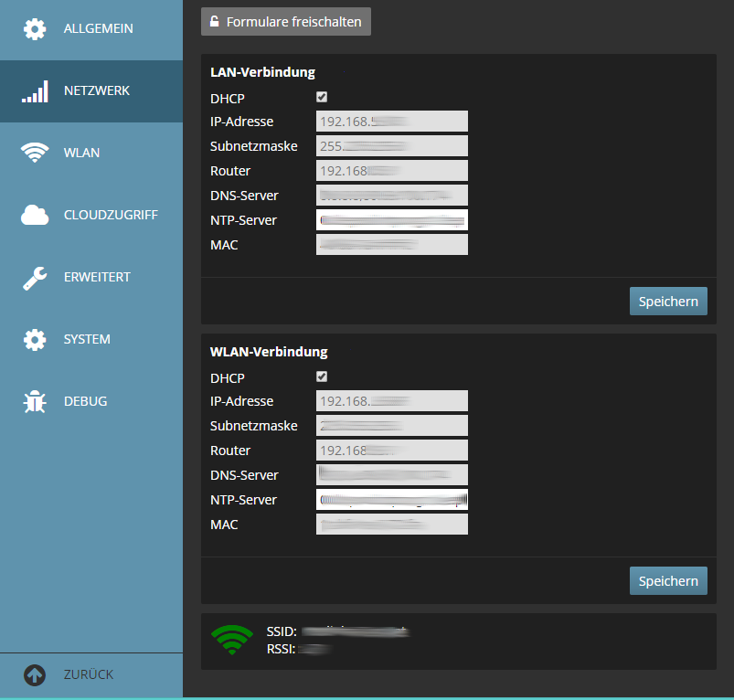Click the gear icon next to Allgemein
Image resolution: width=734 pixels, height=700 pixels.
pyautogui.click(x=35, y=29)
